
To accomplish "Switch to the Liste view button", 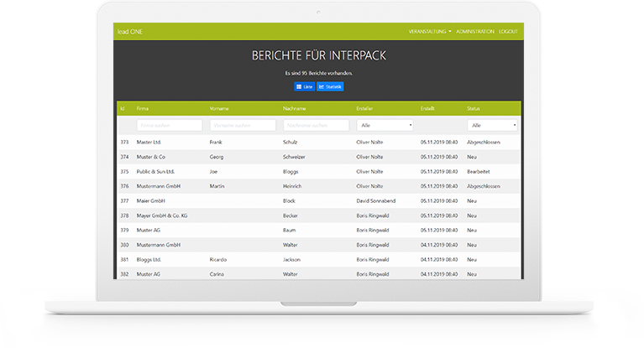I will point(304,86).
